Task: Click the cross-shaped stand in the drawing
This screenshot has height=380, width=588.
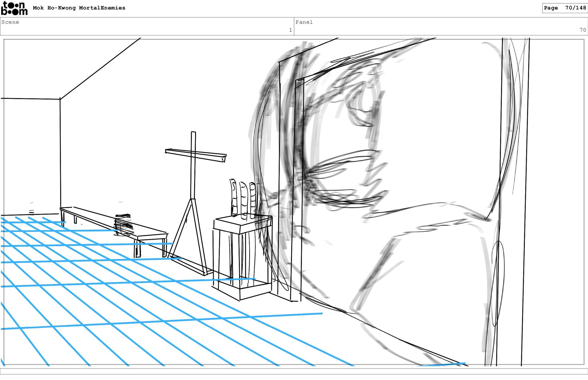Action: pyautogui.click(x=193, y=171)
